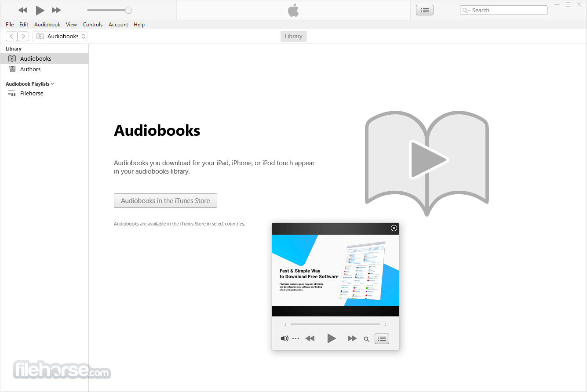Minimize the iTunes window
The width and height of the screenshot is (587, 392).
[557, 4]
